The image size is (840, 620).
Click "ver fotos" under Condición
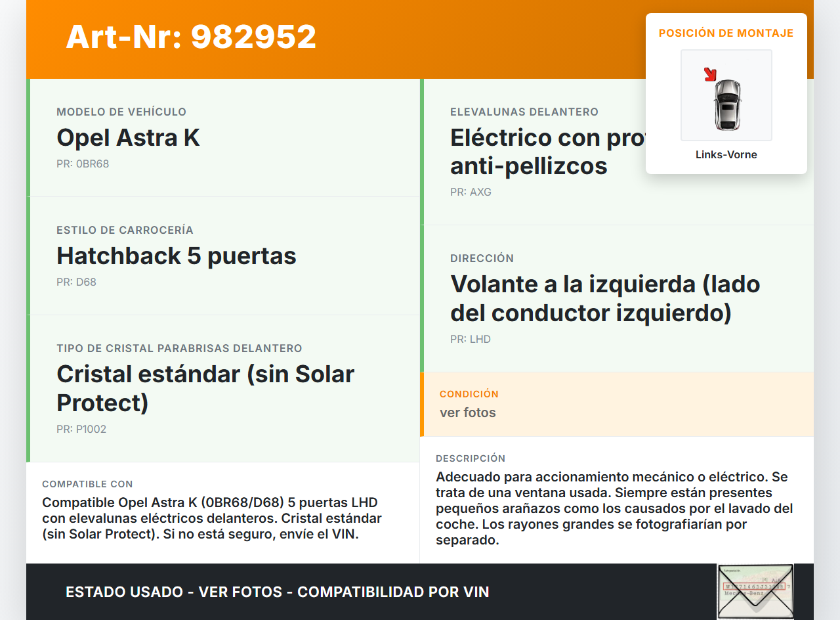(468, 413)
